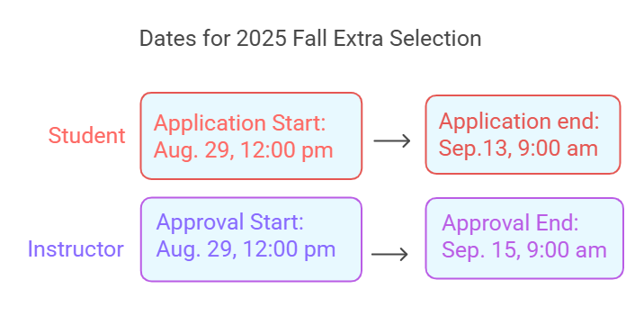Click the "Application end:" heading text
The width and height of the screenshot is (644, 325).
[x=519, y=122]
